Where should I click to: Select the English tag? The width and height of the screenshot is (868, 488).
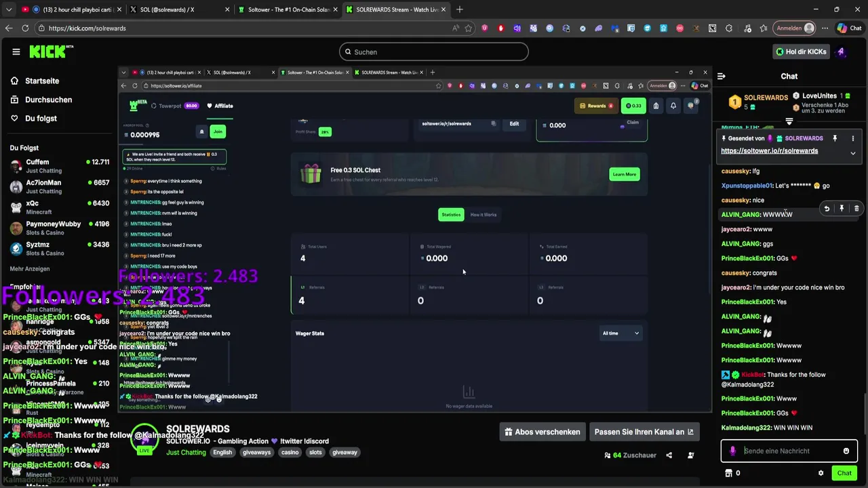(222, 452)
